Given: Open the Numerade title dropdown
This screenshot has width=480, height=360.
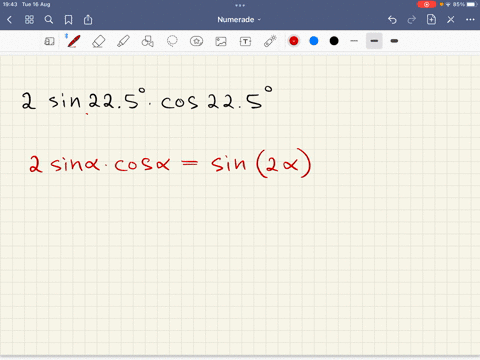Looking at the screenshot, I should pyautogui.click(x=239, y=20).
